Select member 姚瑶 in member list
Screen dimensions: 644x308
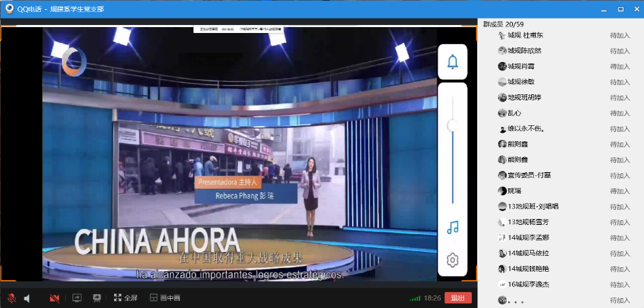(514, 191)
